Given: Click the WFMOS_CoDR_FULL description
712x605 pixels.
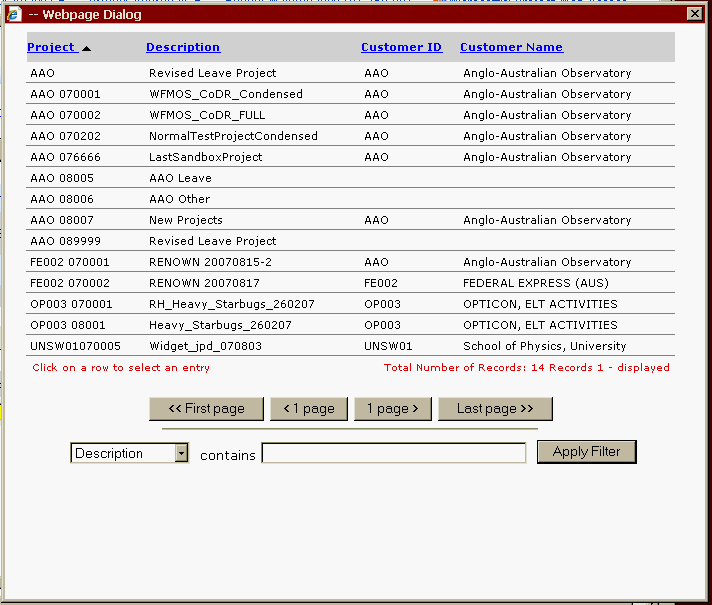Looking at the screenshot, I should 207,115.
